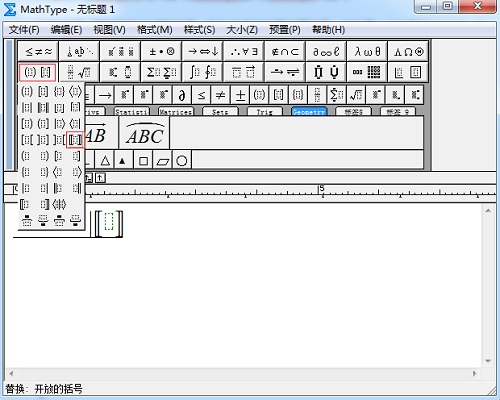The width and height of the screenshot is (500, 400).
Task: Insert square root template from the small bar
Action: (356, 95)
